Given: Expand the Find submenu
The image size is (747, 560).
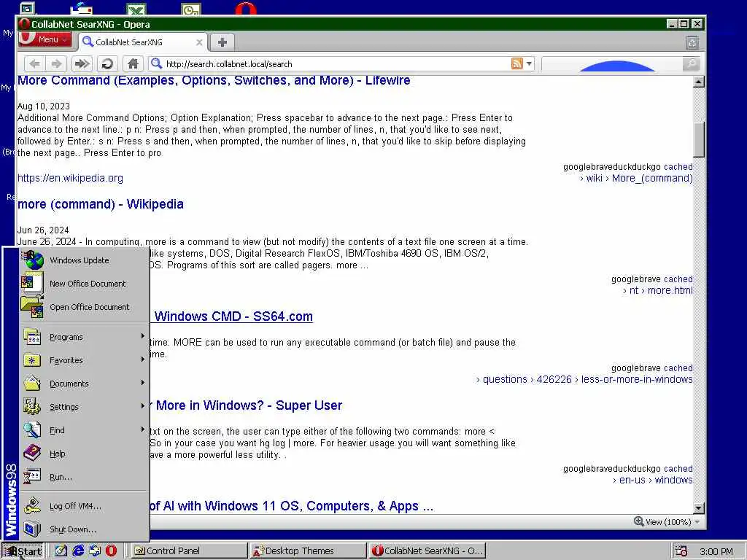Looking at the screenshot, I should pyautogui.click(x=84, y=430).
